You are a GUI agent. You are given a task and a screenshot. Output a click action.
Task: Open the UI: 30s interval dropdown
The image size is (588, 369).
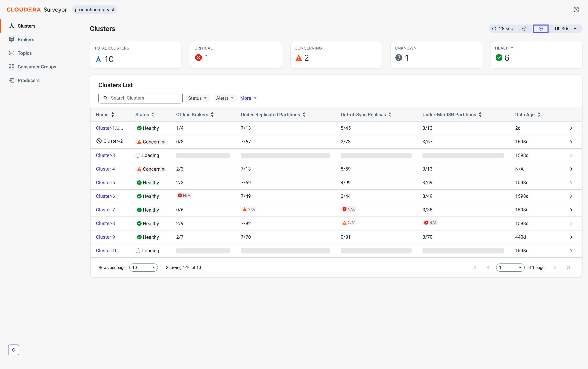(x=565, y=29)
